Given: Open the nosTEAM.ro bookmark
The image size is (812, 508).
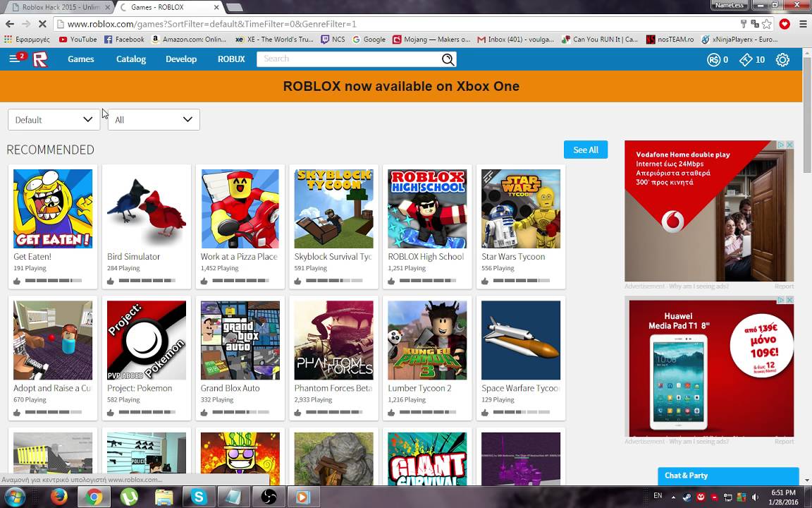Looking at the screenshot, I should 670,40.
